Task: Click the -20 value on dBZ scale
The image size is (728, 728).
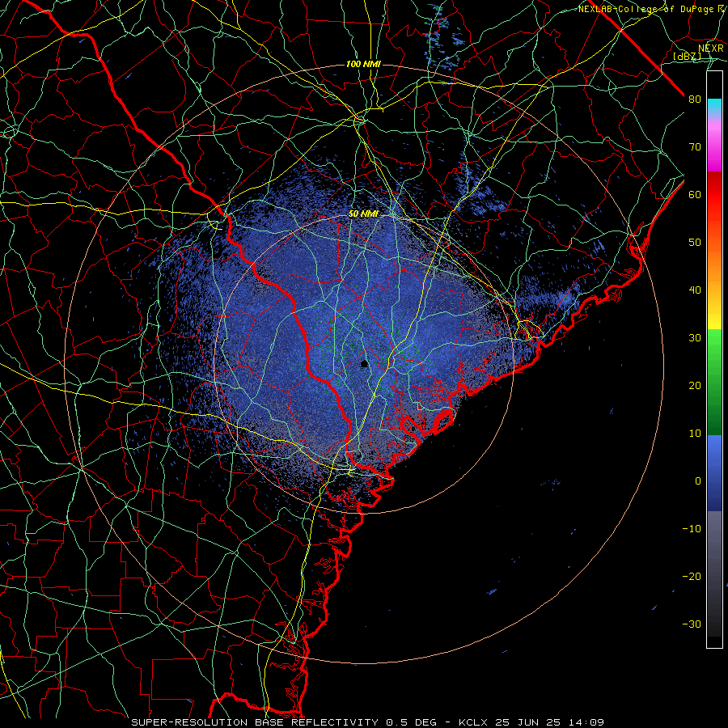Action: (692, 576)
